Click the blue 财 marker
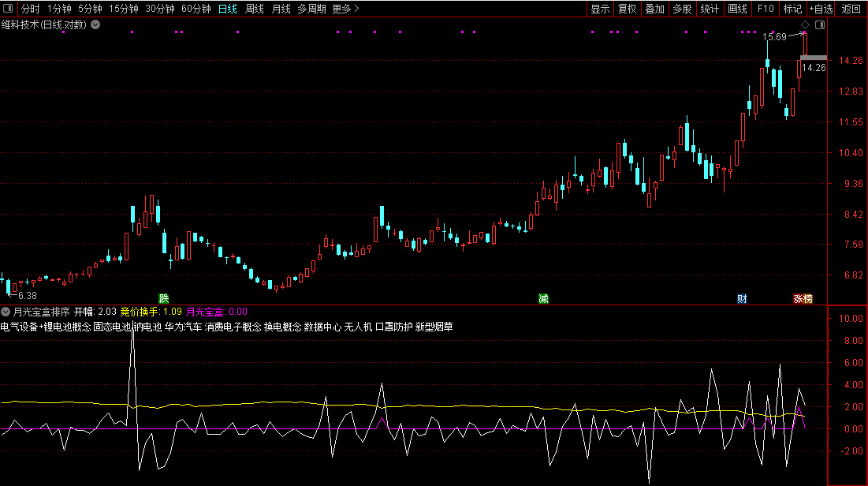The width and height of the screenshot is (868, 486). (742, 299)
